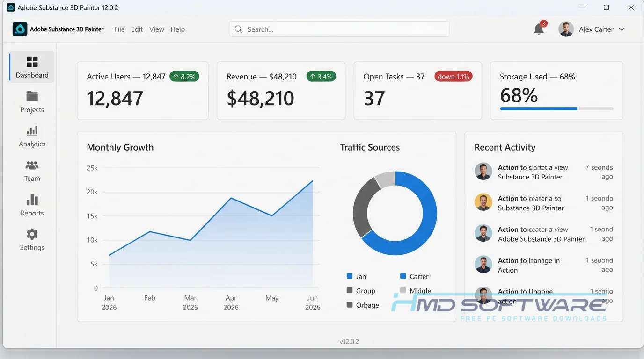Open the View menu
The image size is (644, 359).
[x=157, y=29]
